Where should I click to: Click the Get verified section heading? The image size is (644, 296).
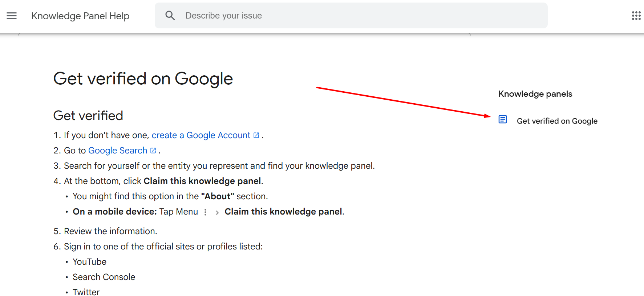[88, 115]
